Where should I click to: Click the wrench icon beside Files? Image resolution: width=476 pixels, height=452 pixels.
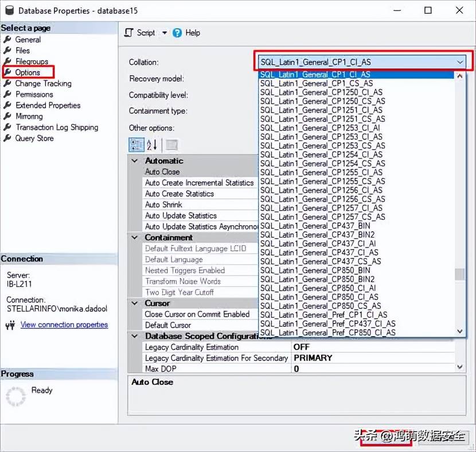7,50
